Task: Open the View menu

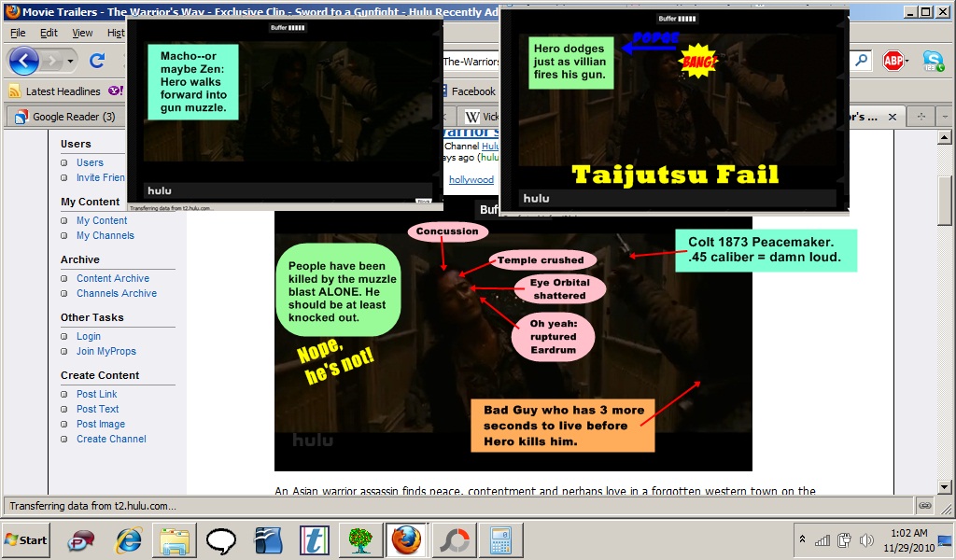Action: point(82,33)
